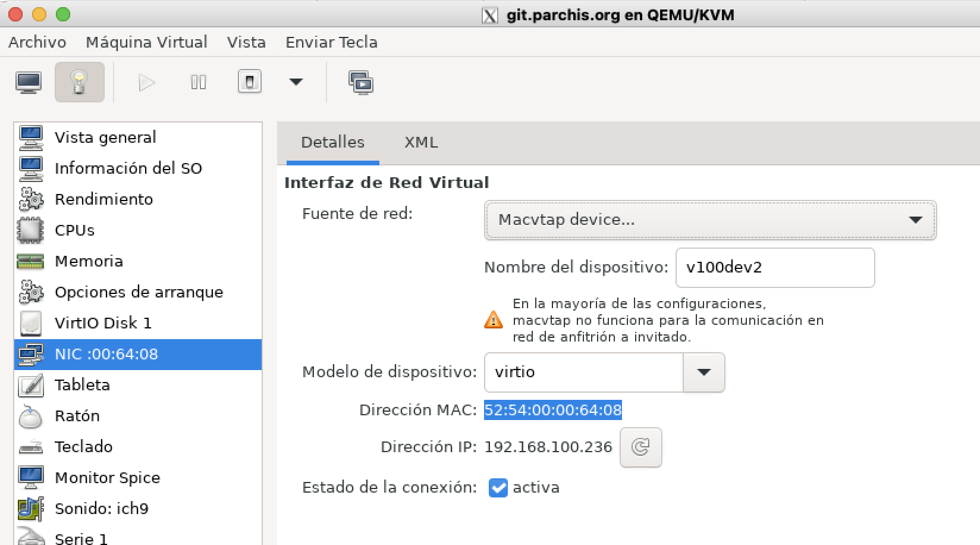
Task: Show the graphical console view
Action: (29, 82)
